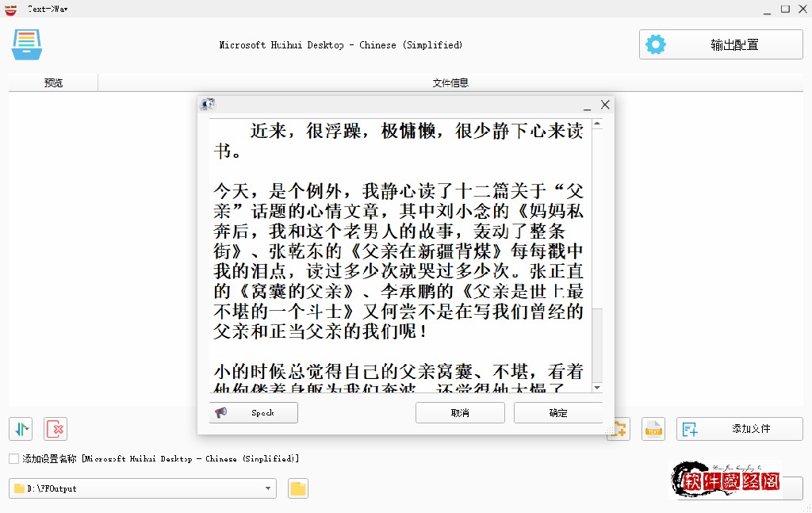The height and width of the screenshot is (513, 812).
Task: Click the add TEXT document icon
Action: [653, 429]
